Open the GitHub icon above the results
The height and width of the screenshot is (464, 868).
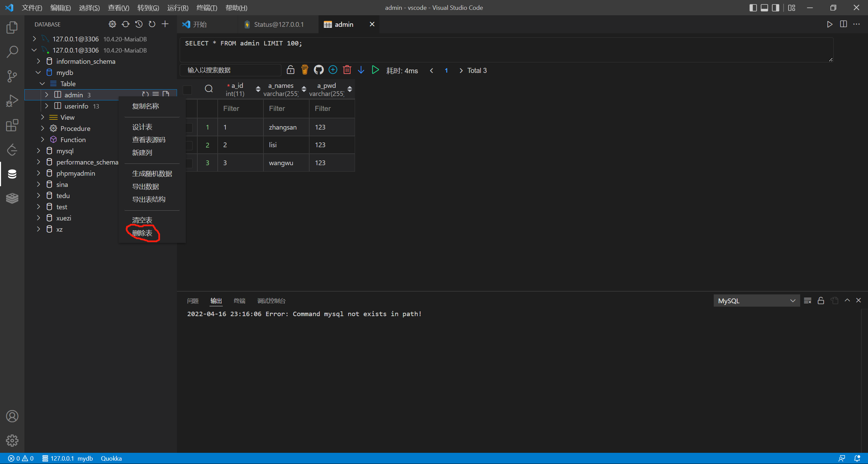[318, 70]
